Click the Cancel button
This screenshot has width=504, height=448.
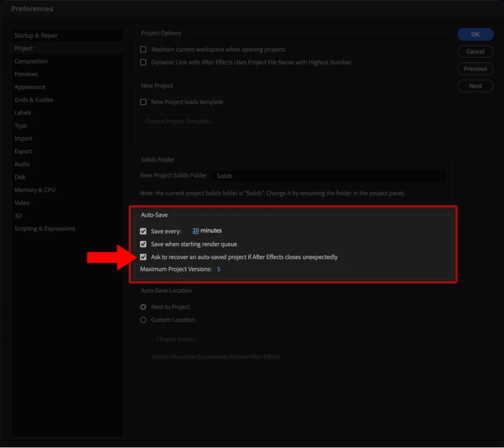point(475,51)
